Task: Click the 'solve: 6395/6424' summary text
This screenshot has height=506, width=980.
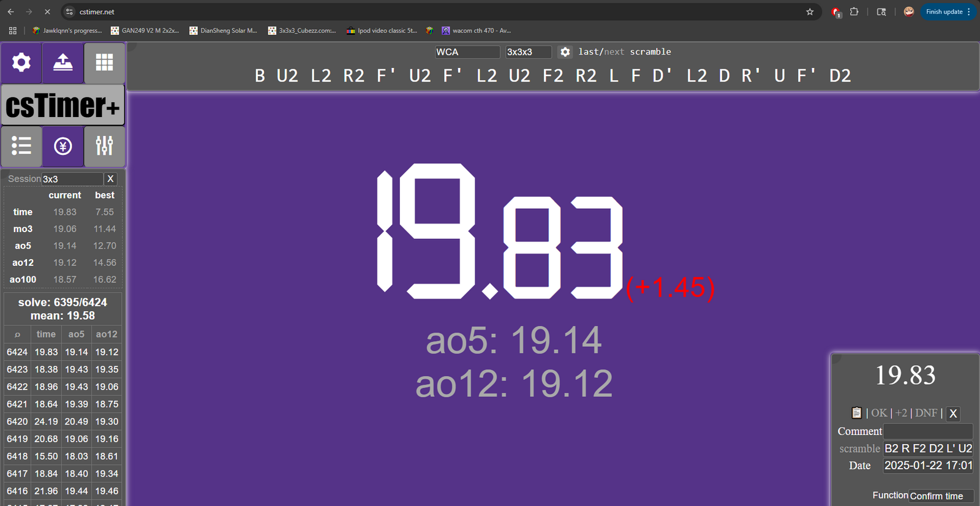Action: point(62,303)
